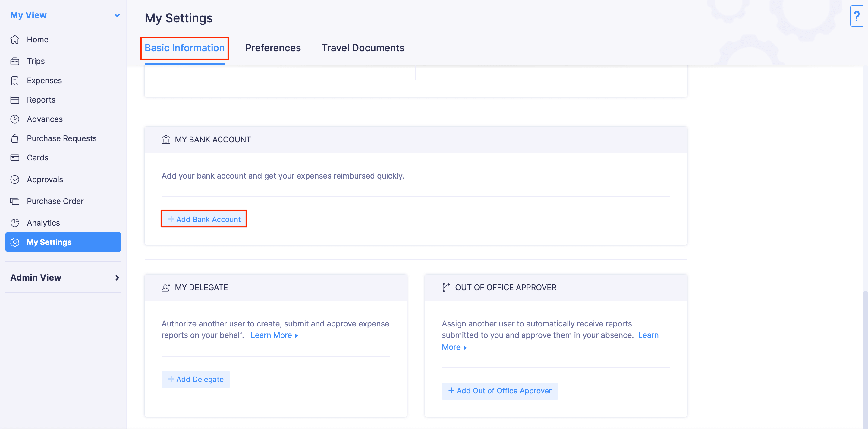Image resolution: width=868 pixels, height=429 pixels.
Task: Expand Learn More under My Delegate
Action: tap(274, 335)
